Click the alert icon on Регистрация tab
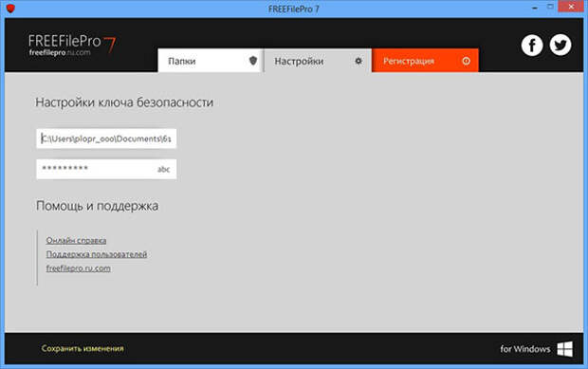Viewport: 588px width, 369px height. click(x=466, y=61)
